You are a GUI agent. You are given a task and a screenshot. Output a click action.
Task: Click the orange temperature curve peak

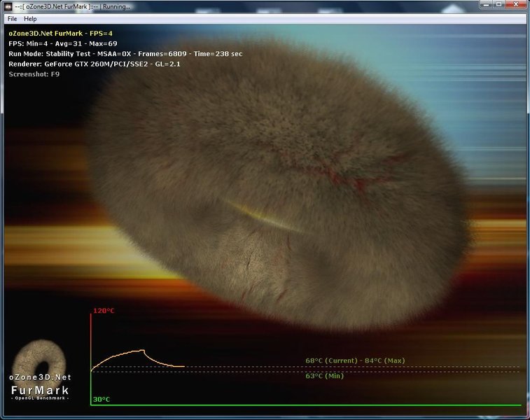coord(143,351)
